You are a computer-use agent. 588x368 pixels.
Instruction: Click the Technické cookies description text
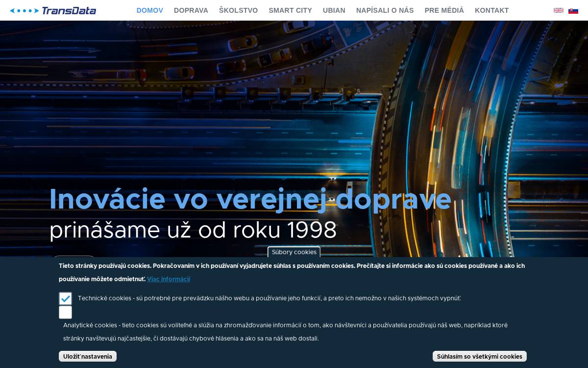point(269,298)
